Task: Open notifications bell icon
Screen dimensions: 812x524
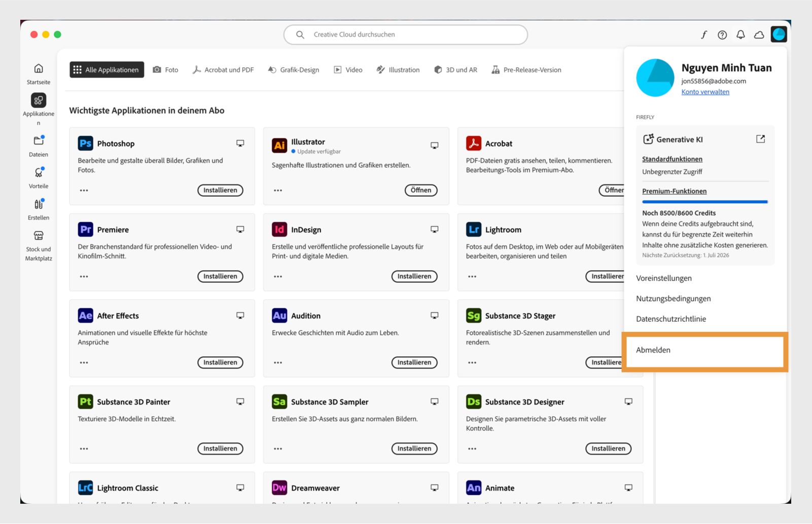Action: coord(740,34)
